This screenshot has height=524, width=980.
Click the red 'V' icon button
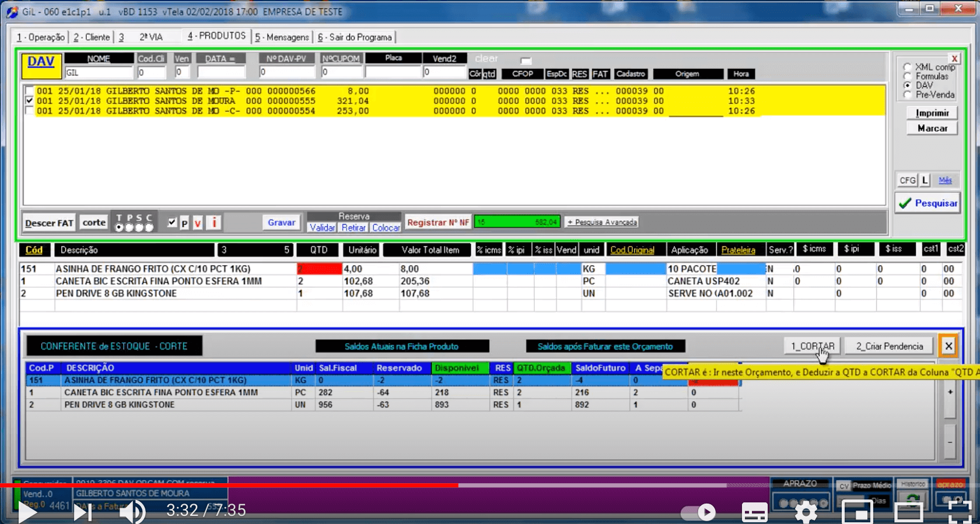[198, 223]
